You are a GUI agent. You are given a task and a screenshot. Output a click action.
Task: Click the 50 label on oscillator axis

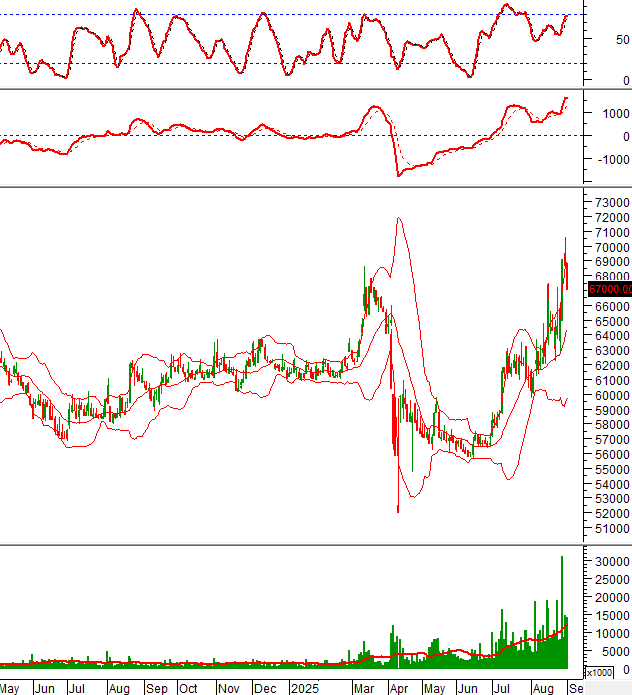click(622, 40)
